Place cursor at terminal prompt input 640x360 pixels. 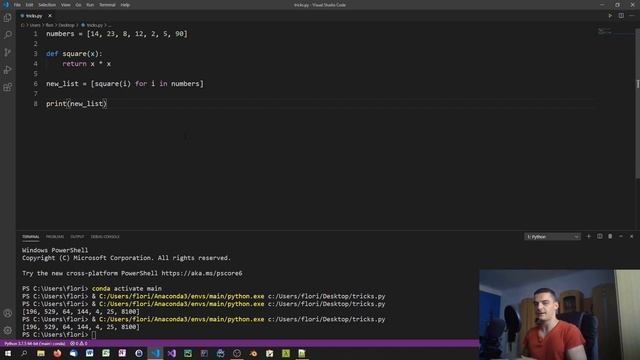94,335
